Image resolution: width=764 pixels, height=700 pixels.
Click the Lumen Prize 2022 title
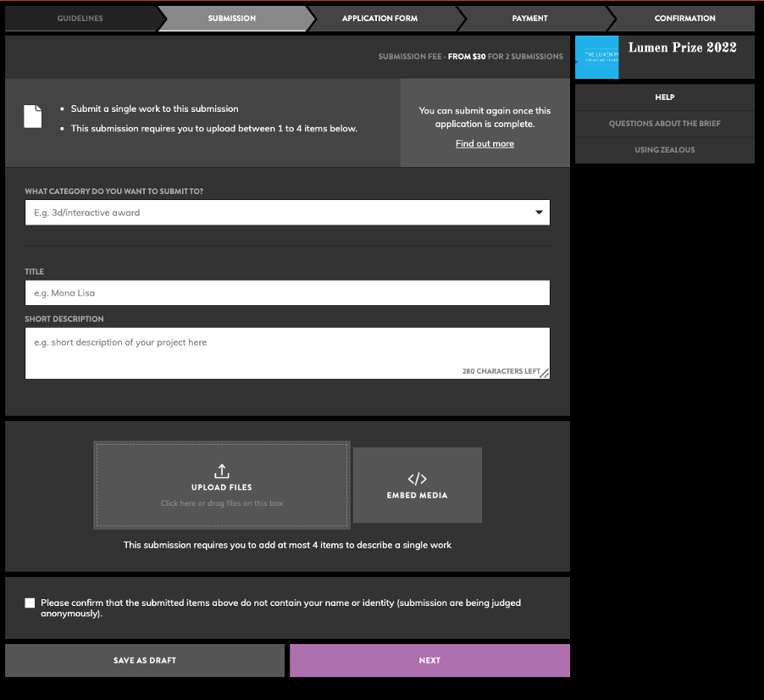[x=682, y=47]
